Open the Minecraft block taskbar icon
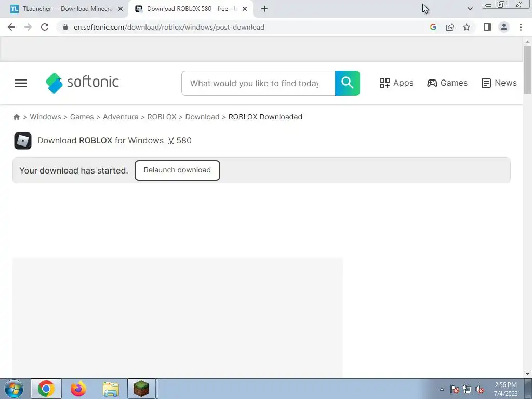Screen dimensions: 532x399 [x=141, y=389]
